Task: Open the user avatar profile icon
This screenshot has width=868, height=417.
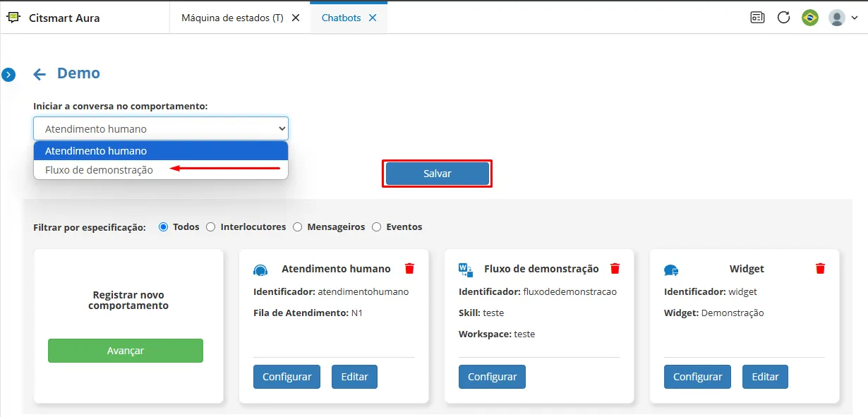Action: coord(837,18)
